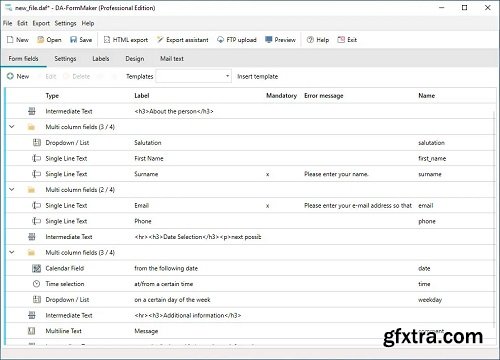Image resolution: width=500 pixels, height=360 pixels.
Task: Click the Name column header
Action: [x=426, y=96]
